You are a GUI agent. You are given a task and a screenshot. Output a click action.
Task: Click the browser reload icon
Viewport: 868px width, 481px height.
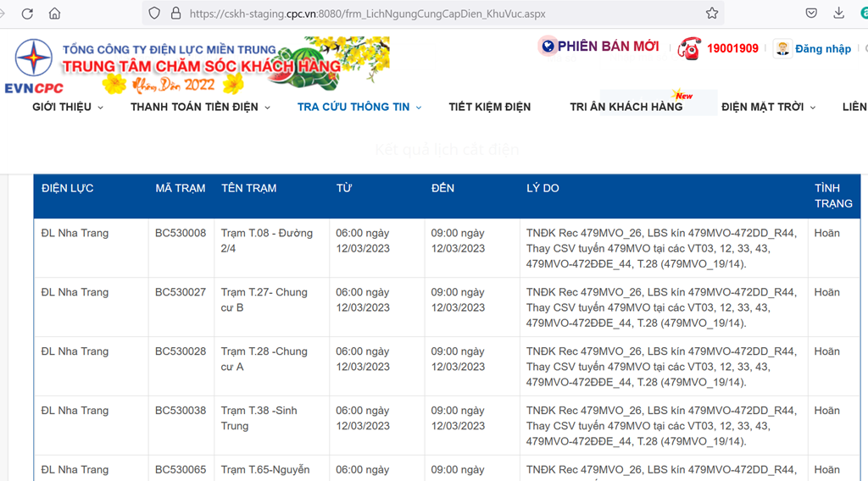coord(27,14)
